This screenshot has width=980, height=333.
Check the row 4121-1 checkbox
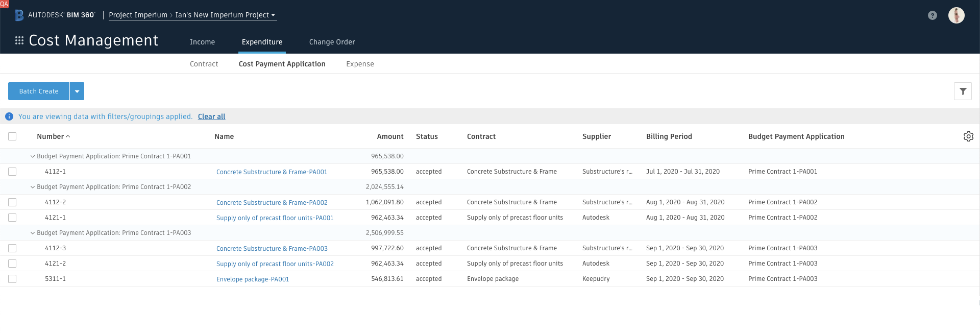point(12,218)
